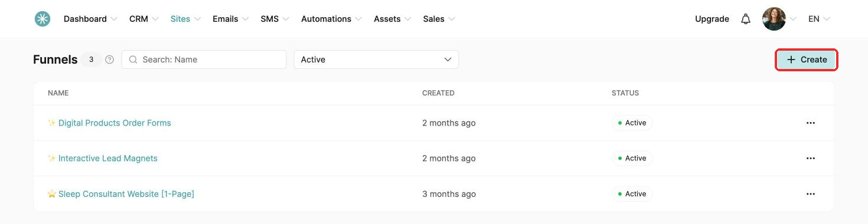The width and height of the screenshot is (868, 224).
Task: Click the snowflake app logo
Action: (x=42, y=19)
